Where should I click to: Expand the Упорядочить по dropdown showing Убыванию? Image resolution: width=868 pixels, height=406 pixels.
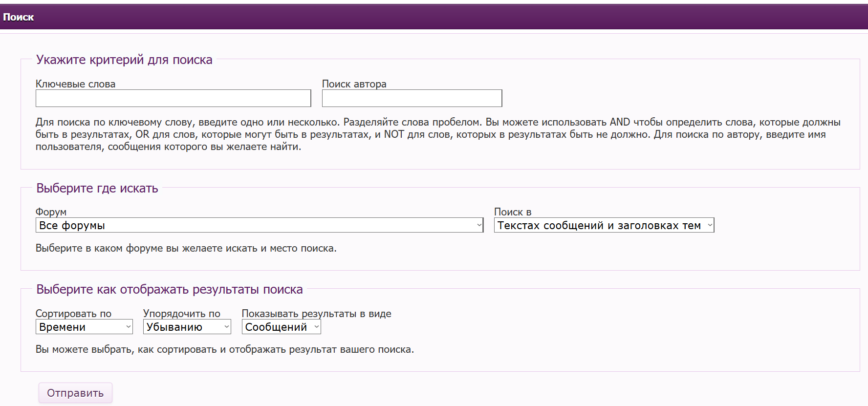point(187,327)
